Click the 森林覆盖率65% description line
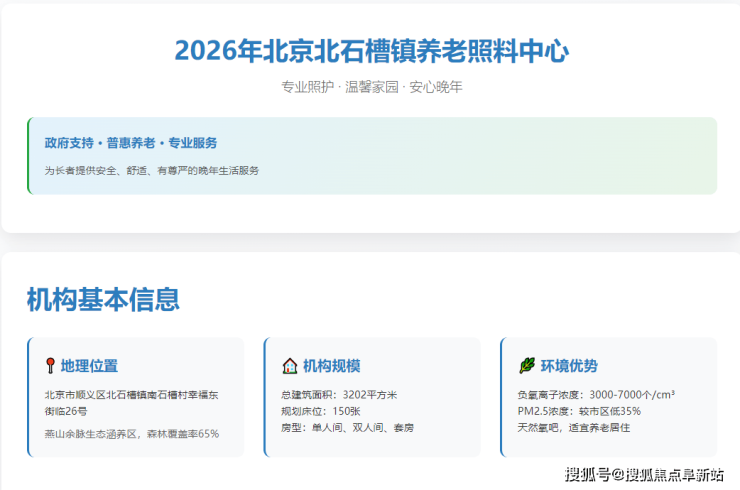Screen dimensions: 740x490 pyautogui.click(x=131, y=433)
